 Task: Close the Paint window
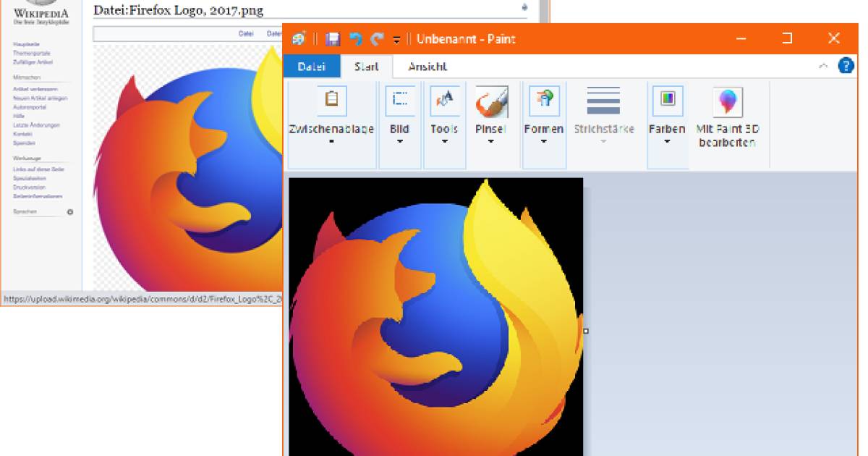click(834, 38)
